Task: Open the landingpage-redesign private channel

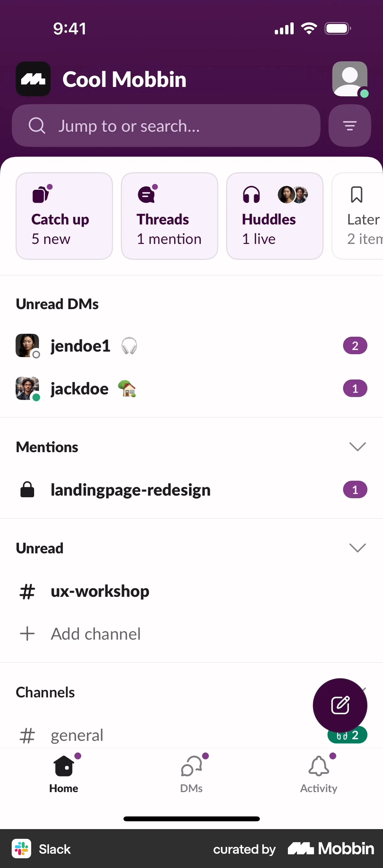Action: [130, 490]
